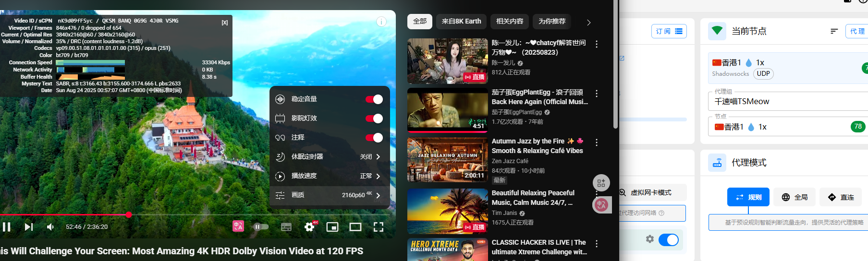Click the YouTube page vertical scrollbar
Screen dimensions: 868x261
pyautogui.click(x=615, y=64)
